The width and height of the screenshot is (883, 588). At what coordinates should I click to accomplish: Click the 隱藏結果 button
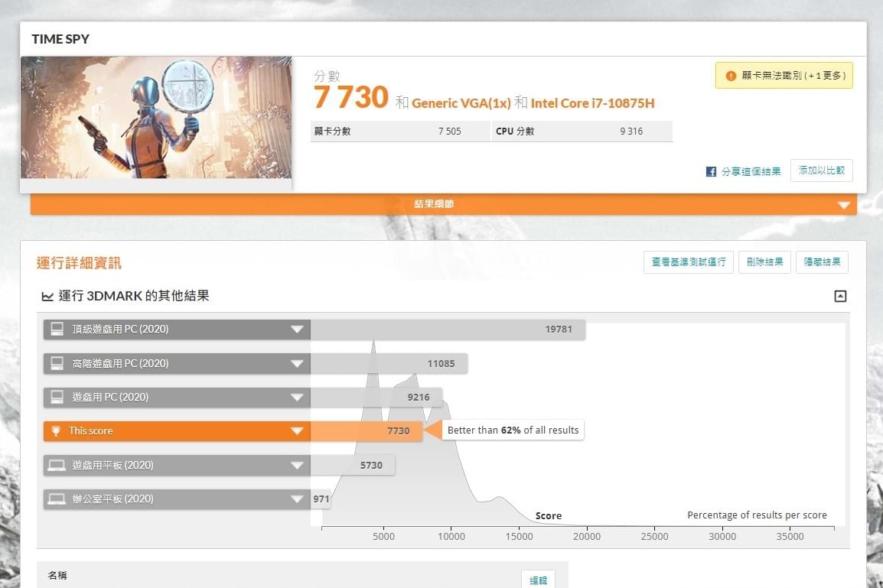(x=823, y=262)
